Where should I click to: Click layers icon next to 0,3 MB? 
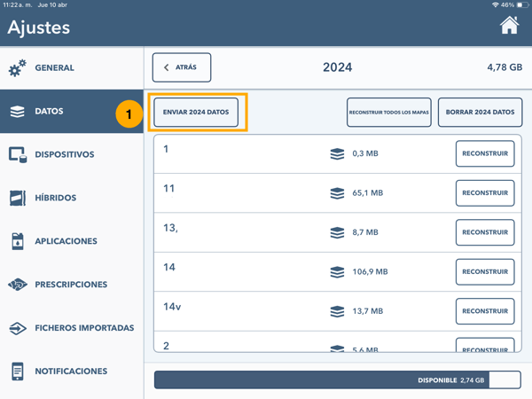pyautogui.click(x=337, y=153)
